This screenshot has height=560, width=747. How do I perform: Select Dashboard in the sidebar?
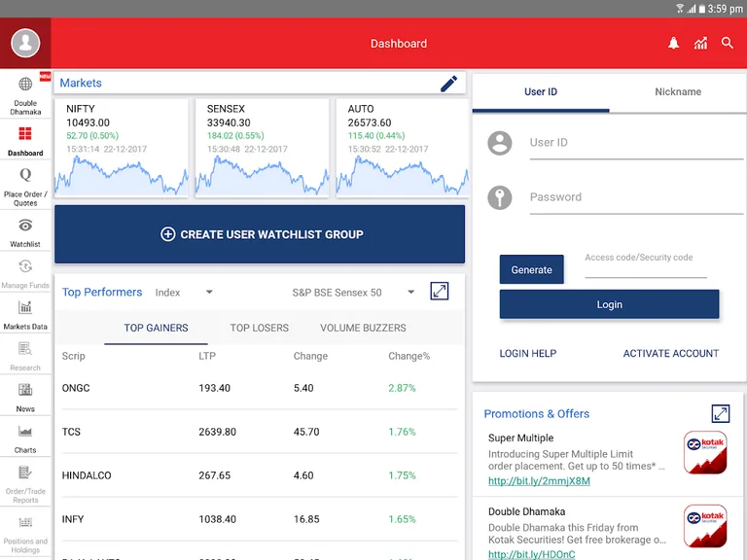(25, 140)
